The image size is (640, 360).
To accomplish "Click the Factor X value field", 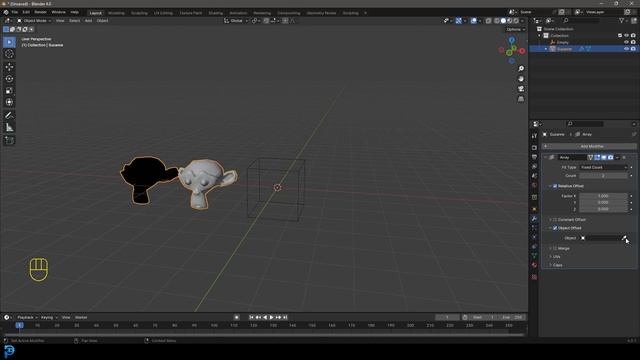I will click(603, 196).
